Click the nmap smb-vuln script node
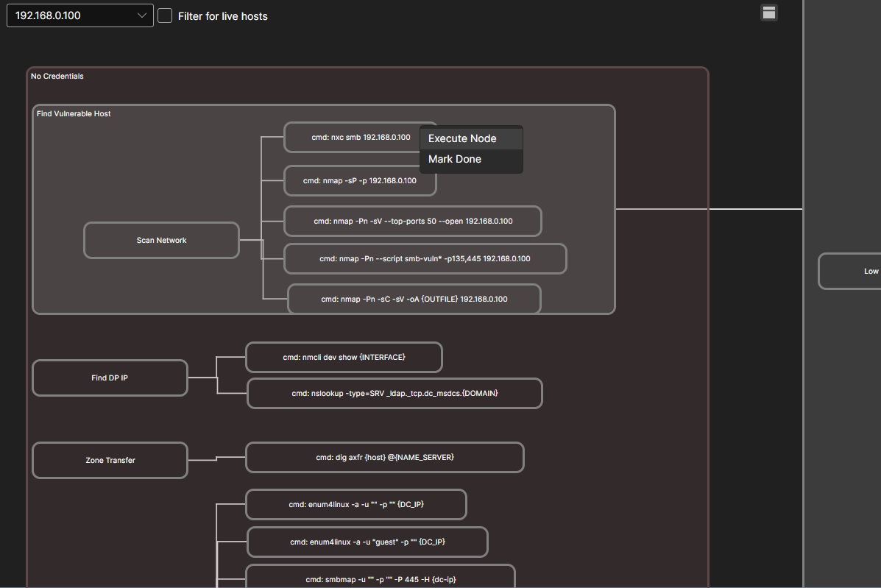The image size is (881, 588). (x=425, y=258)
